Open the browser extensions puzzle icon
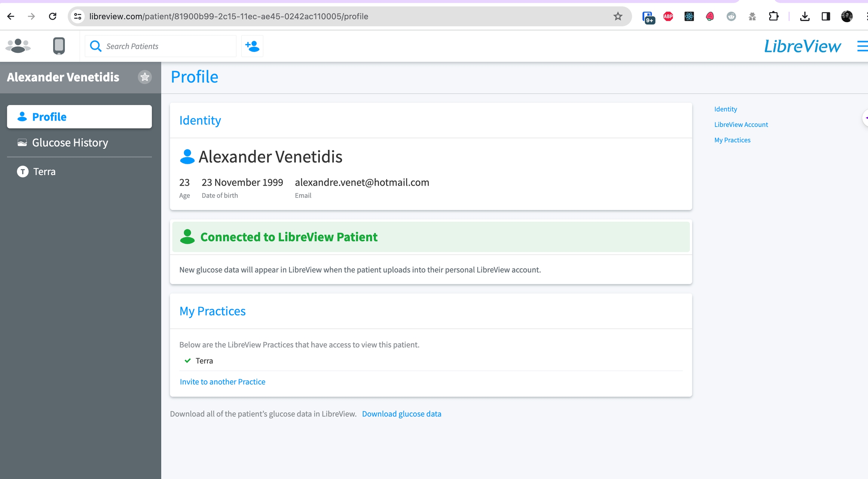The height and width of the screenshot is (479, 868). pos(773,16)
